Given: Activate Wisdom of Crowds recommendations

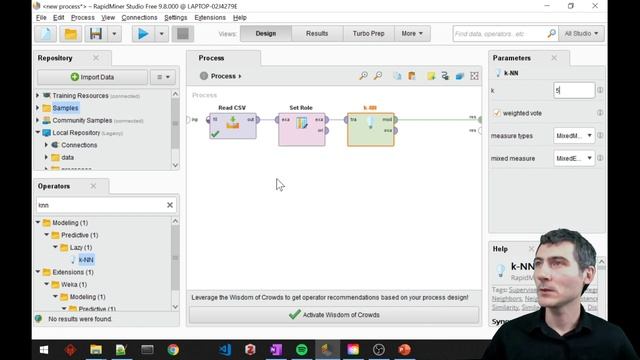Looking at the screenshot, I should tap(334, 315).
